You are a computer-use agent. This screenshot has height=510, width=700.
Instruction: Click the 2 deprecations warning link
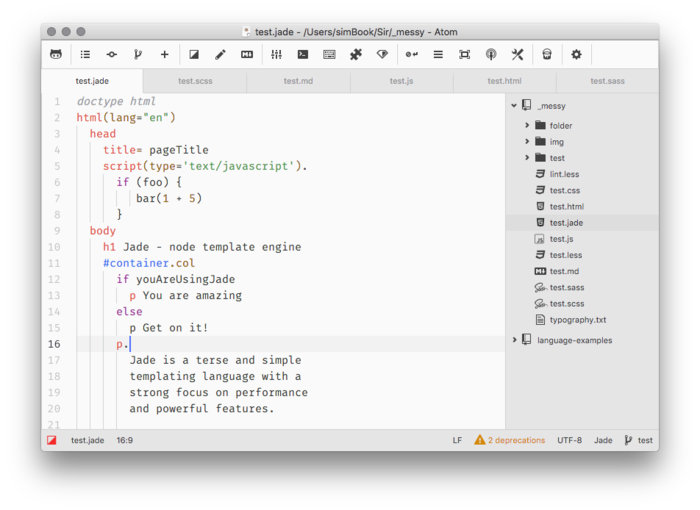coord(510,440)
